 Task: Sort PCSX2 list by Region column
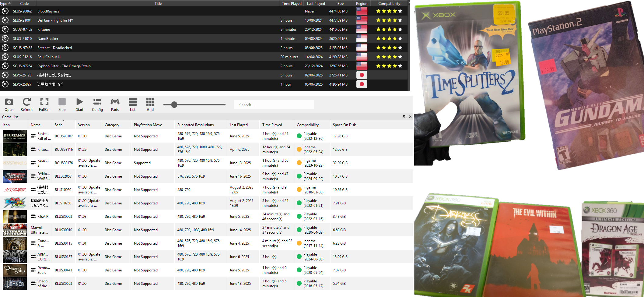coord(362,3)
